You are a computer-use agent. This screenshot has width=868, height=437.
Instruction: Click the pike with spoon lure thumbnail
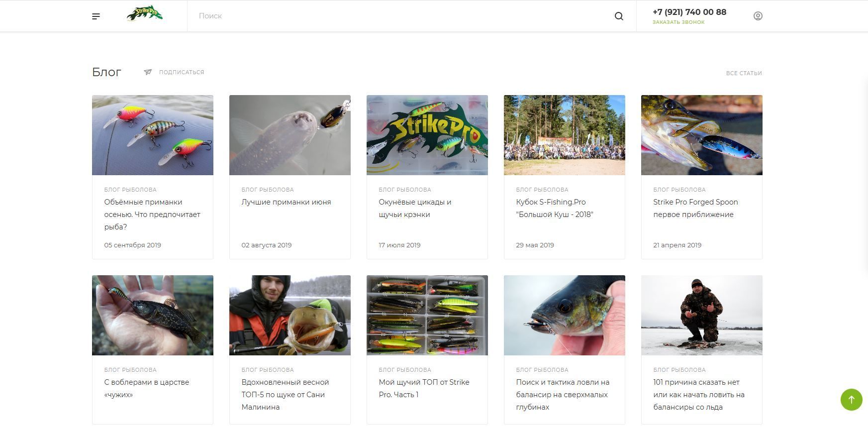tap(702, 135)
